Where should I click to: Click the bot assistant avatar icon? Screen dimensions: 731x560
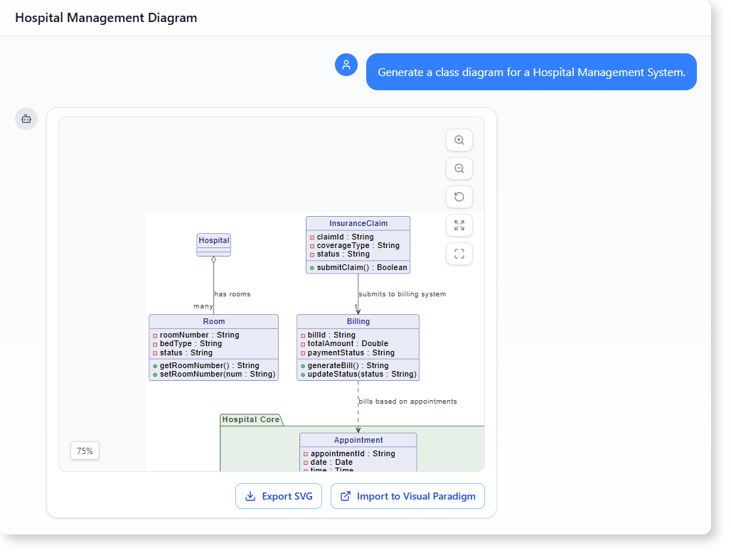click(26, 119)
